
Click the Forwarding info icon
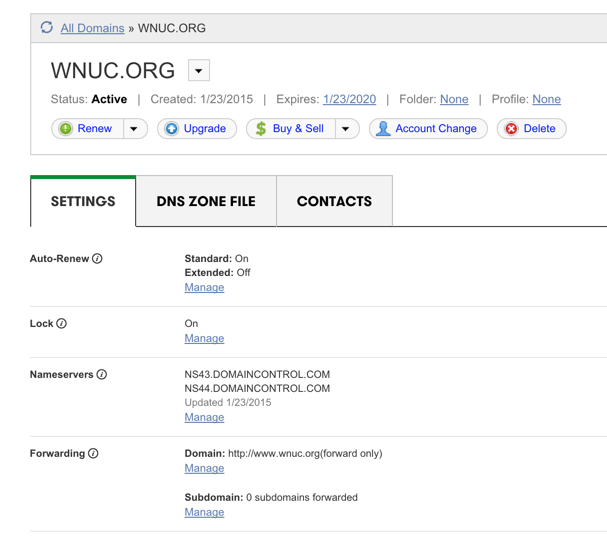(93, 454)
